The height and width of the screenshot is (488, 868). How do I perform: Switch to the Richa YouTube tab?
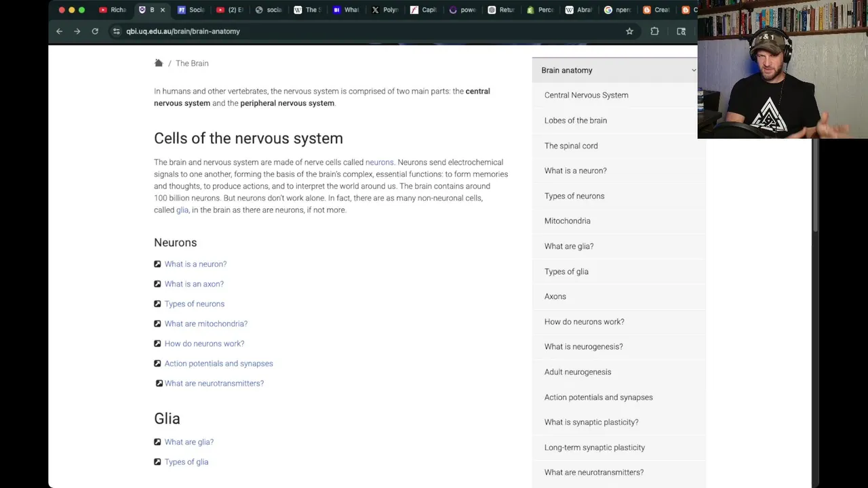pos(113,10)
